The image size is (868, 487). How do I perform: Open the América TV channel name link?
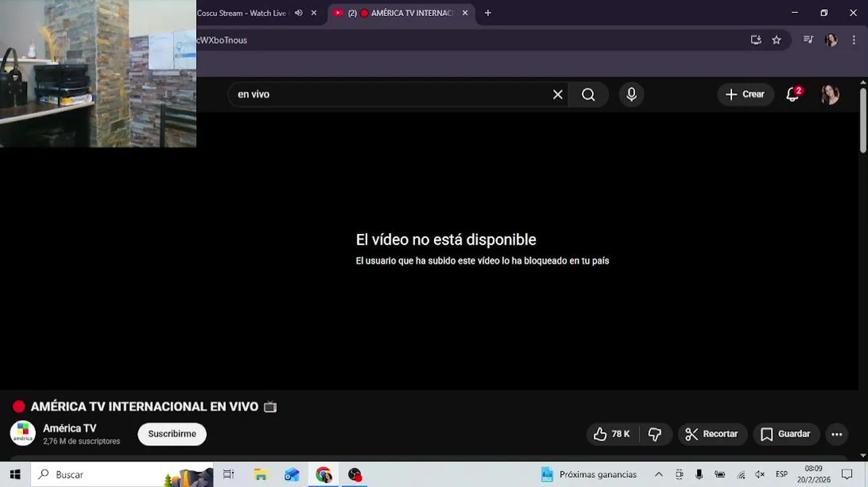(70, 428)
